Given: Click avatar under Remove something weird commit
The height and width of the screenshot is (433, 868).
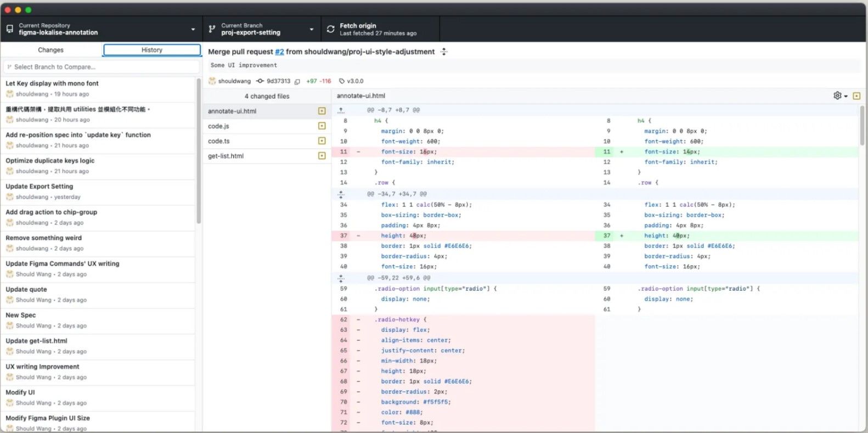Looking at the screenshot, I should click(x=9, y=249).
